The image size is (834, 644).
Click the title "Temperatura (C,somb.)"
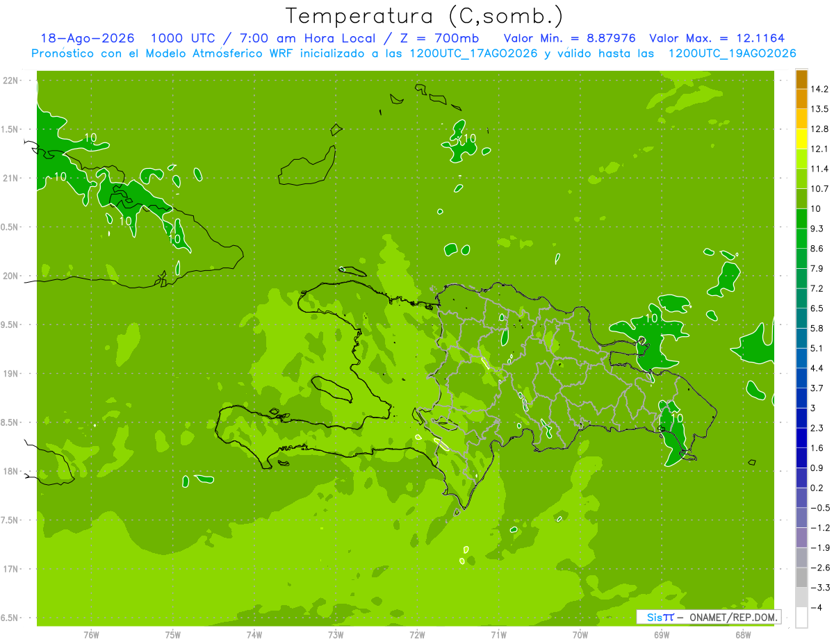[425, 16]
